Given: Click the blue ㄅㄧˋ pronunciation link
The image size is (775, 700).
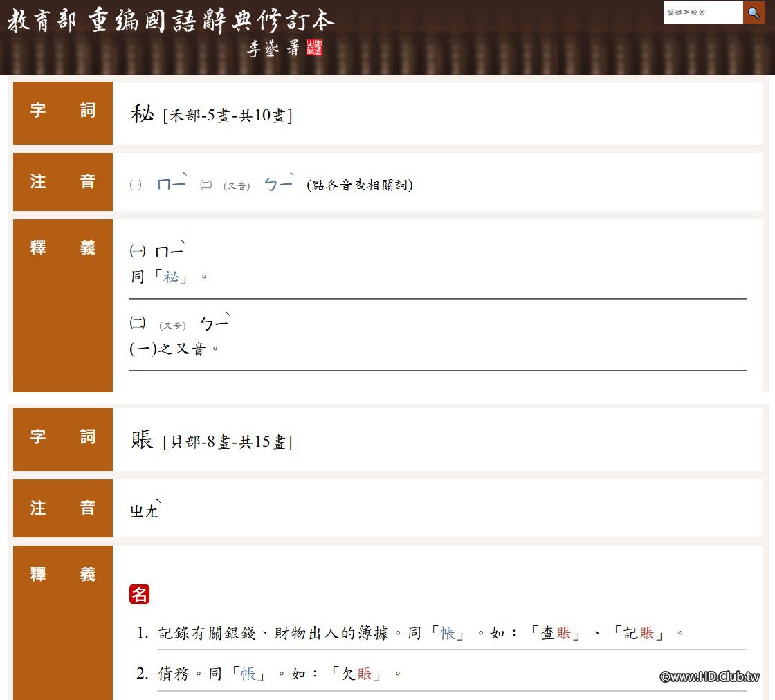Looking at the screenshot, I should tap(280, 183).
